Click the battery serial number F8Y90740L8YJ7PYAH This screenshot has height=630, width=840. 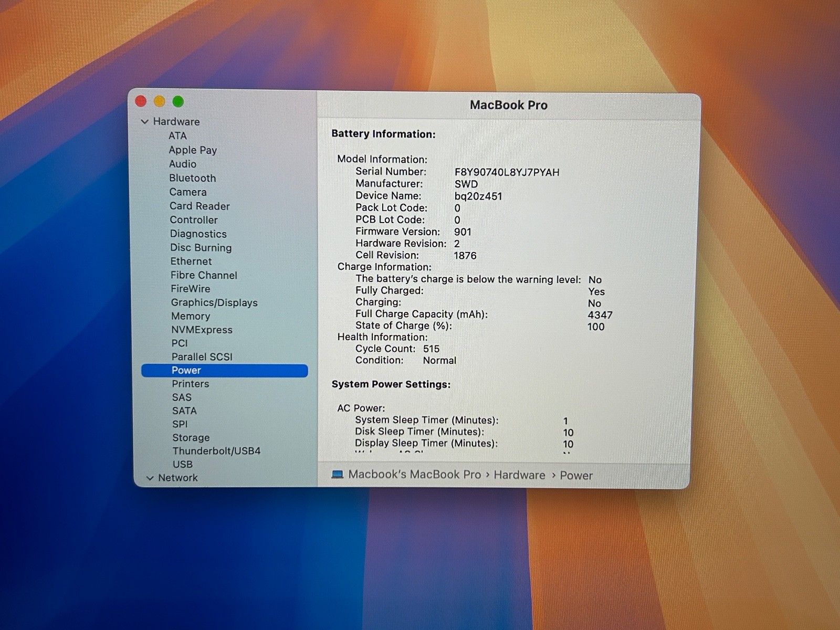pyautogui.click(x=507, y=172)
